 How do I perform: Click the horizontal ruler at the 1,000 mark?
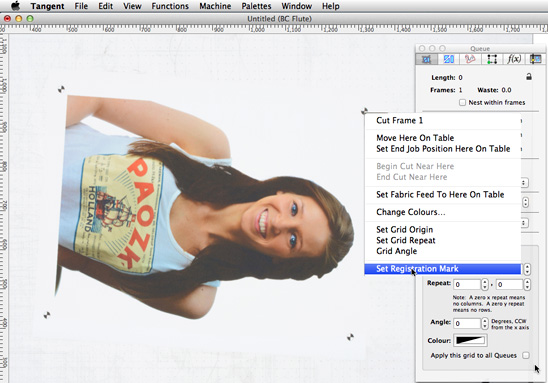257,29
